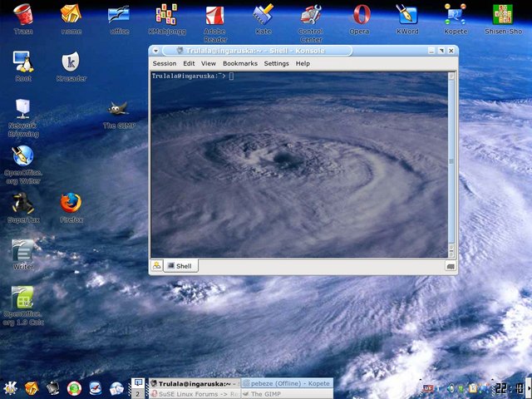Click the panel hide arrow at right edge

(x=529, y=388)
